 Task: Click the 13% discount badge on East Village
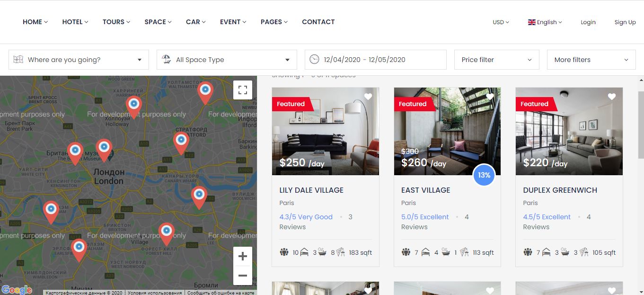pyautogui.click(x=484, y=175)
